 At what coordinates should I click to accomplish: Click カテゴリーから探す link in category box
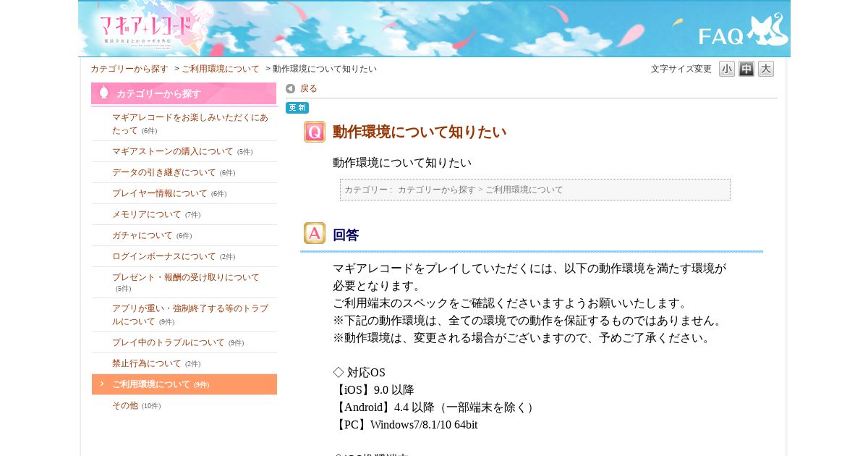pyautogui.click(x=436, y=190)
